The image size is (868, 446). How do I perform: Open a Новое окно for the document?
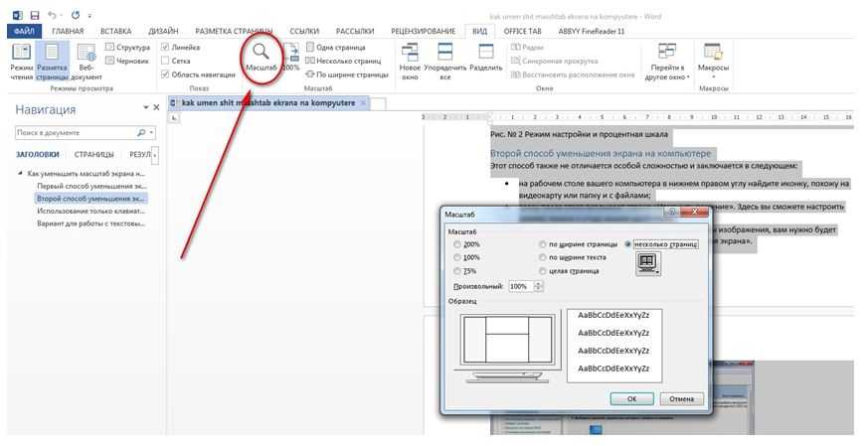click(410, 58)
